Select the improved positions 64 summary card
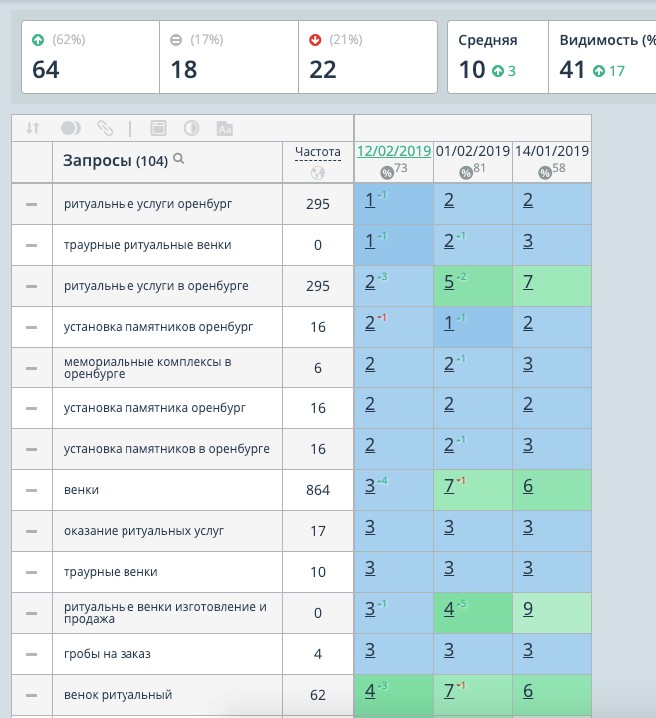656x718 pixels. 91,57
